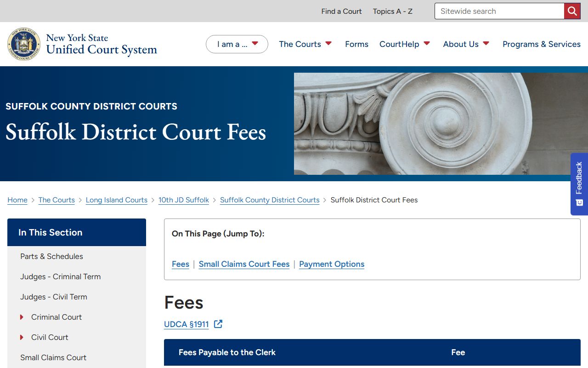Open Civil Court sidebar item

(x=50, y=337)
